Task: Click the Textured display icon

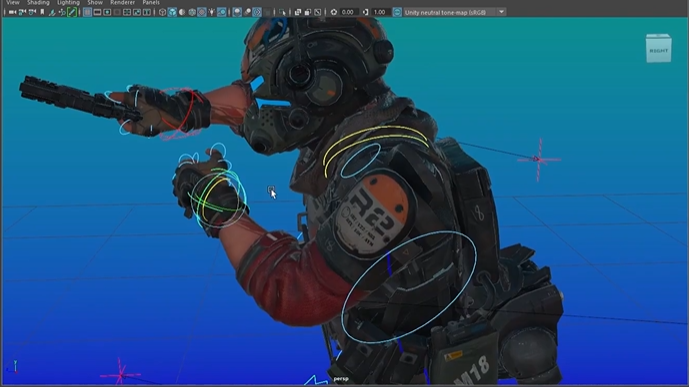Action: (x=202, y=12)
